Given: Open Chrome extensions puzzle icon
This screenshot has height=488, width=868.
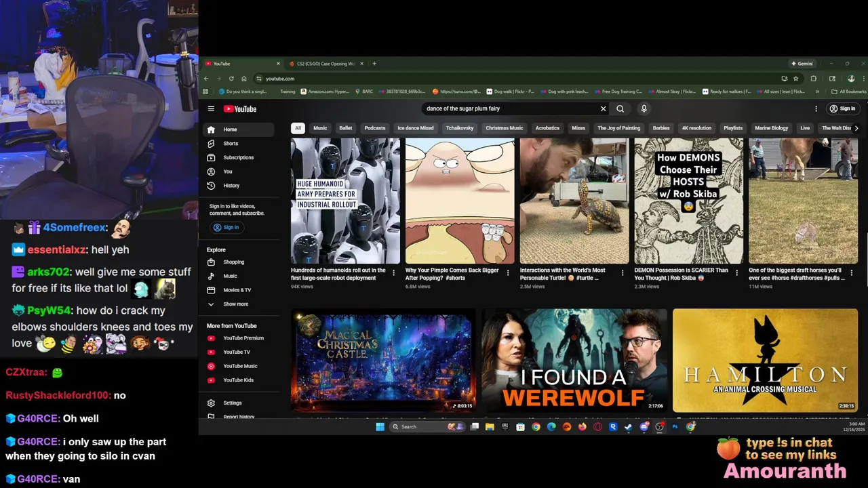Looking at the screenshot, I should (814, 79).
